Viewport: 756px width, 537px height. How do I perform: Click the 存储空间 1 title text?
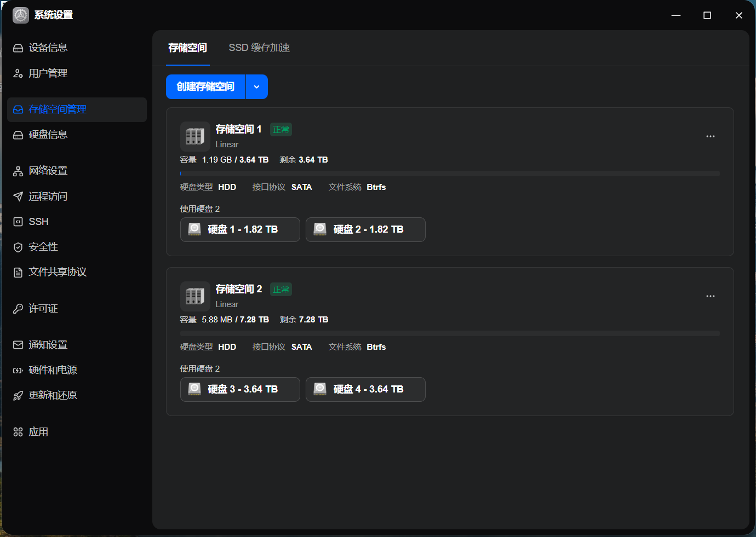(239, 129)
